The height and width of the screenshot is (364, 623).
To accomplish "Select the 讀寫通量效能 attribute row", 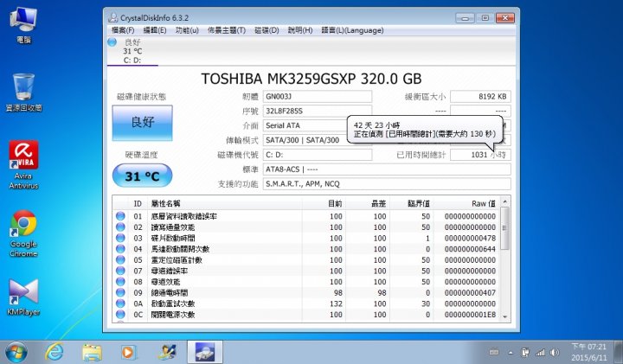I will [x=306, y=227].
